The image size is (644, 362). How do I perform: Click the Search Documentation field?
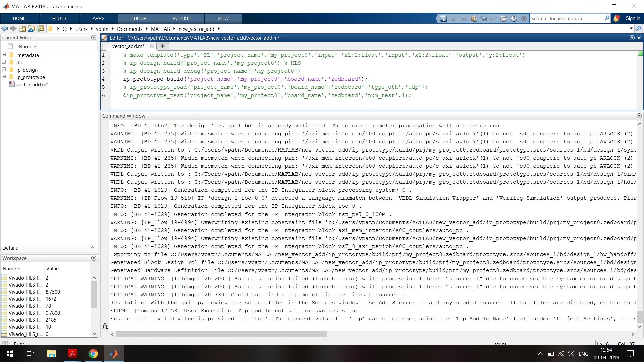(567, 19)
